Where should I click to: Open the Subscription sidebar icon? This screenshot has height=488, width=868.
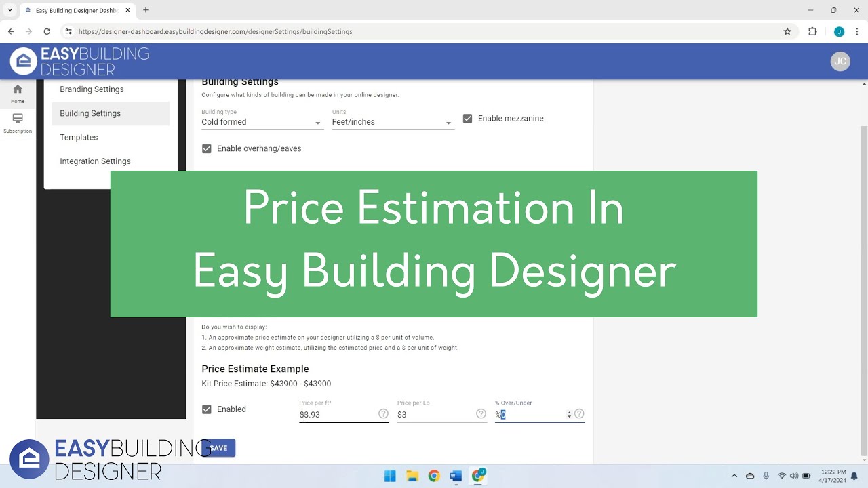click(x=18, y=123)
